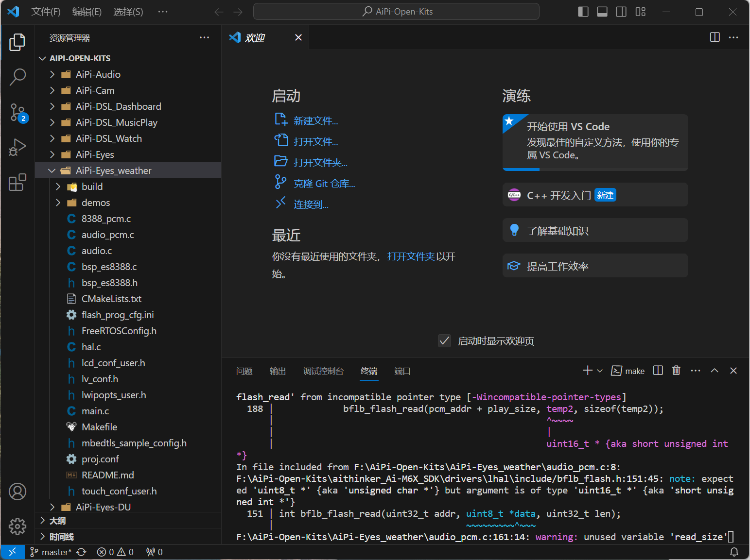The width and height of the screenshot is (750, 560).
Task: Open the Search view in the activity bar
Action: pos(17,77)
